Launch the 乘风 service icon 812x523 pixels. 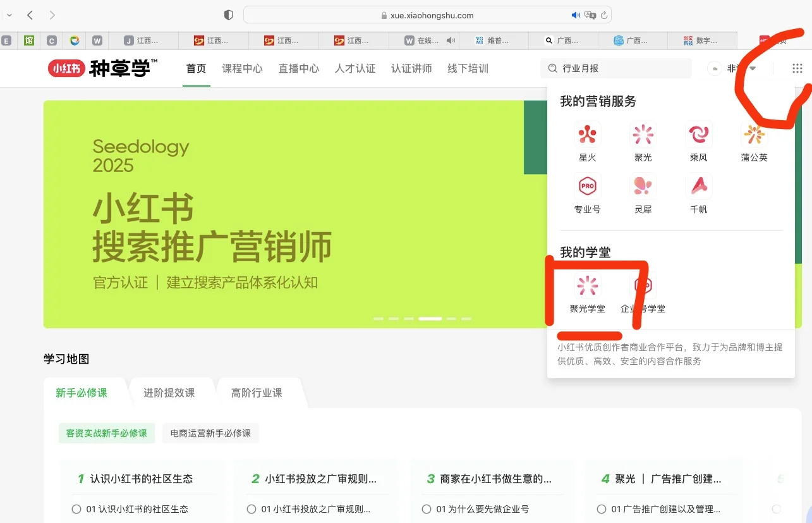coord(699,135)
